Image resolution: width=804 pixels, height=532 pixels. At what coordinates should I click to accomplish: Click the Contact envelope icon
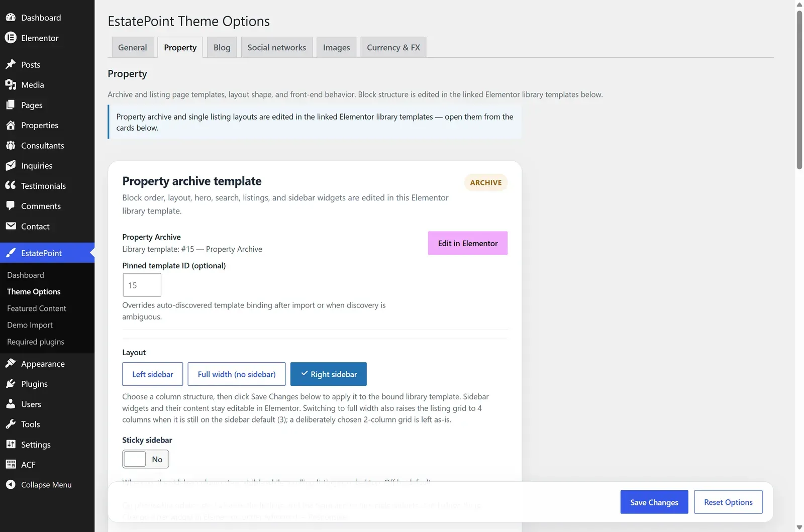tap(11, 226)
